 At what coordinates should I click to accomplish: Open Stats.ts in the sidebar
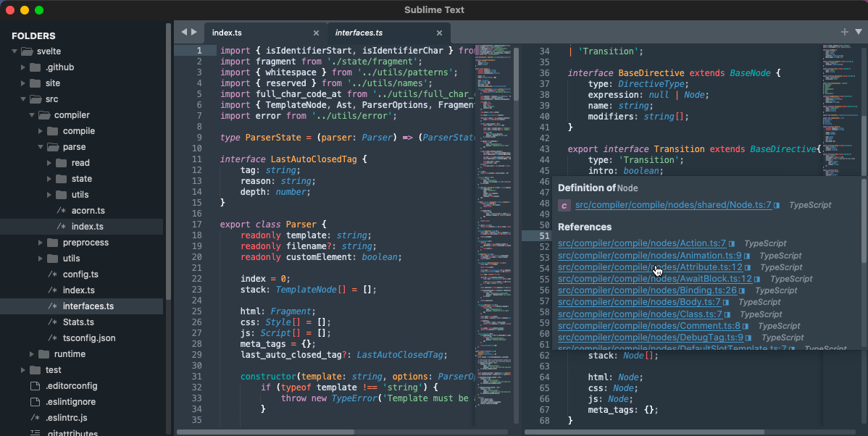[78, 322]
